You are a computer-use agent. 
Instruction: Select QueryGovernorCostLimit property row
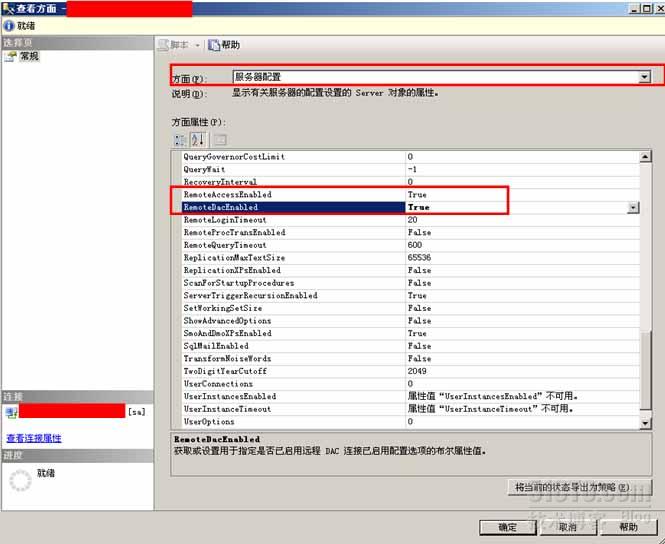point(410,157)
